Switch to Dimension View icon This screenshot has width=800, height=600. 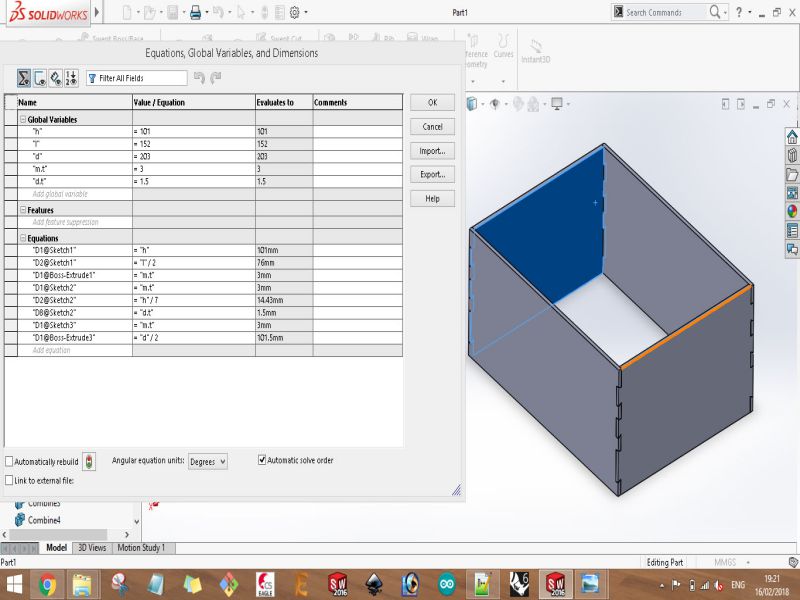(x=56, y=78)
